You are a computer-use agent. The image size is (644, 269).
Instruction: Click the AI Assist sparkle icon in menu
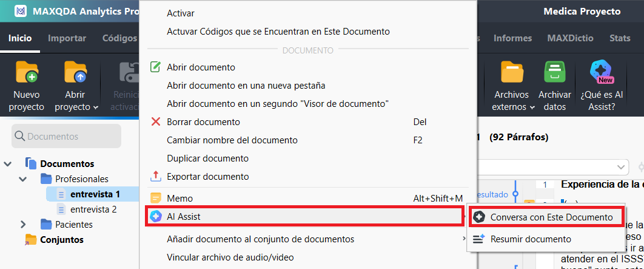156,216
